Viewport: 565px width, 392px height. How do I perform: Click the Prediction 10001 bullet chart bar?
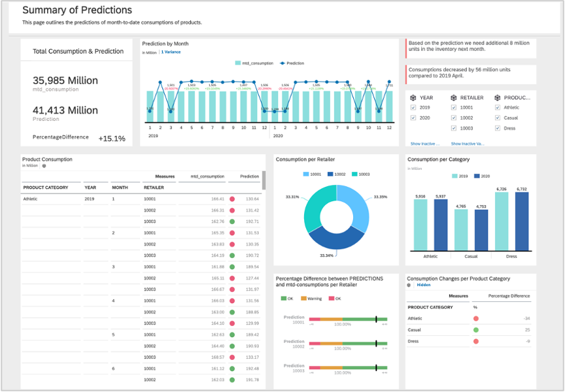point(348,319)
